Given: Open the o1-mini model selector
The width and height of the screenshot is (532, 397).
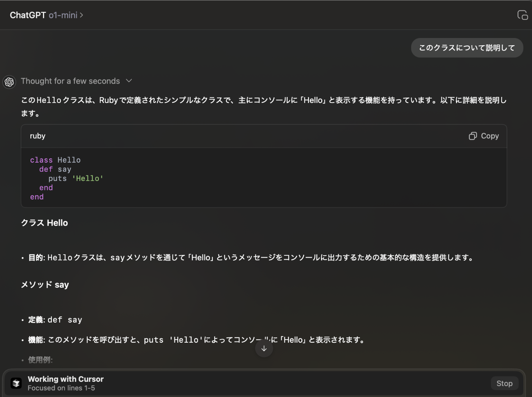Looking at the screenshot, I should pos(66,15).
